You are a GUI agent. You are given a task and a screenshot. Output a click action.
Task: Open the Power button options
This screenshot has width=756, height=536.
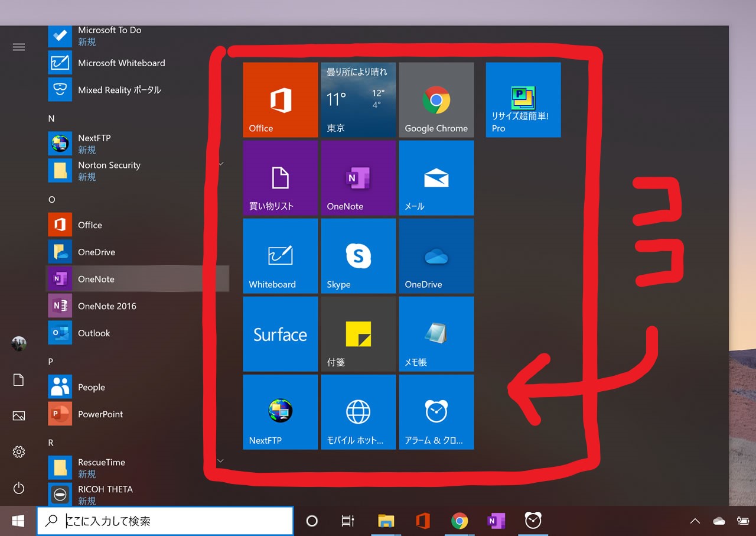(x=19, y=488)
